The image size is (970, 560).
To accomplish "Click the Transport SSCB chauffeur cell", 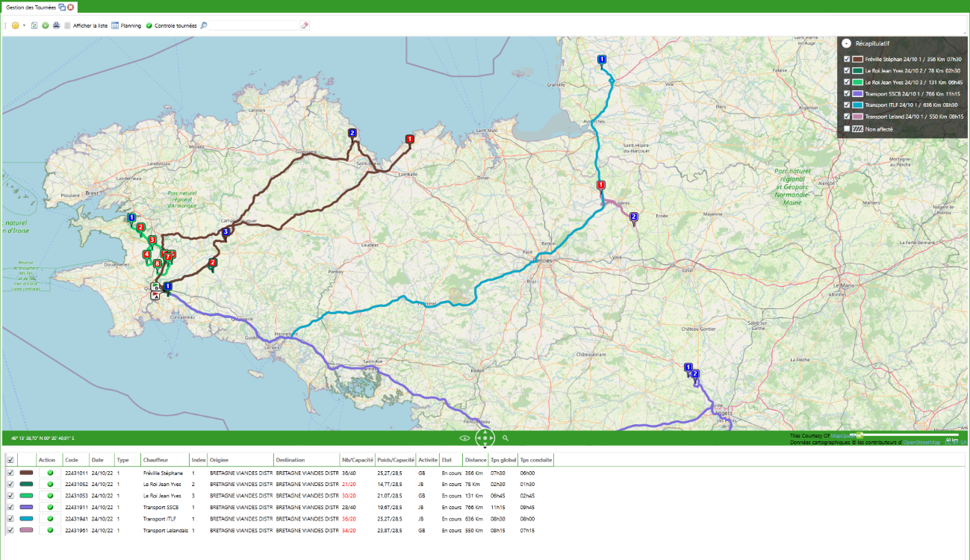I will pos(161,507).
